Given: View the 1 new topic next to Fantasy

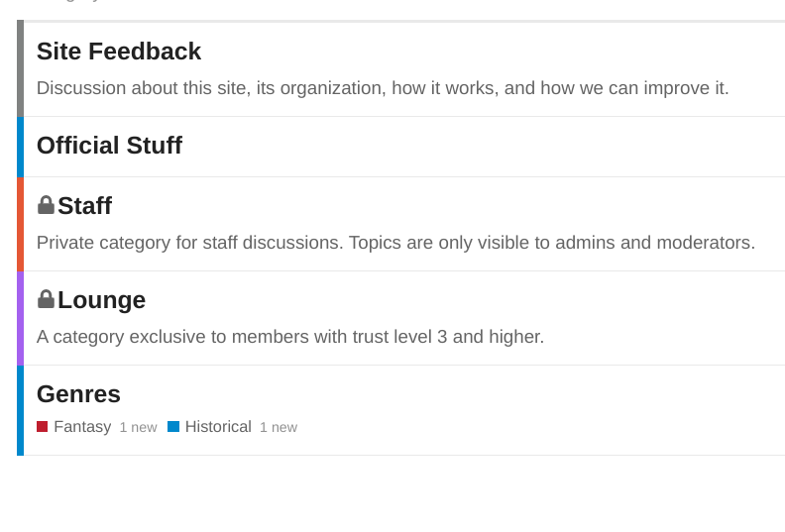Looking at the screenshot, I should click(138, 427).
